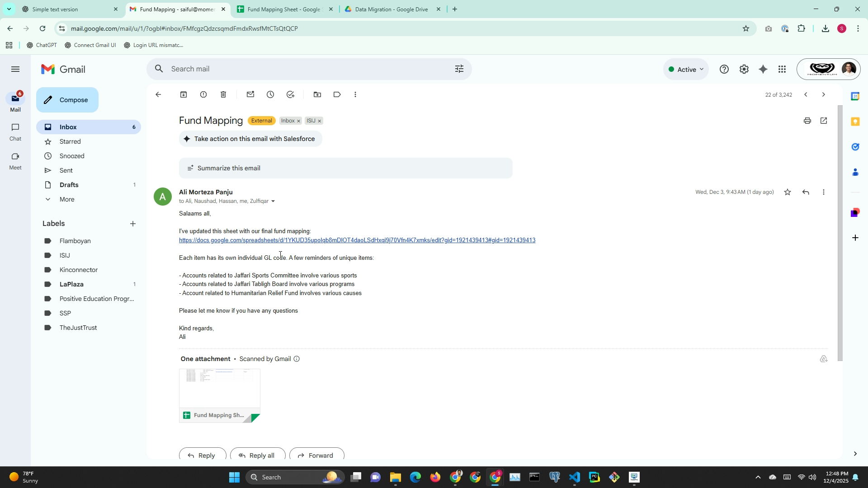Open the Google Sheets spreadsheet link

pyautogui.click(x=357, y=240)
